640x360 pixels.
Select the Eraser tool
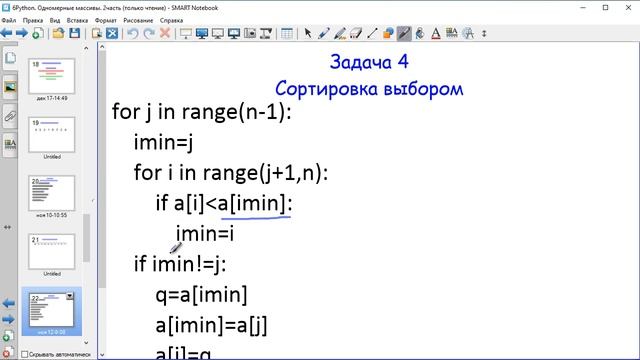(356, 33)
